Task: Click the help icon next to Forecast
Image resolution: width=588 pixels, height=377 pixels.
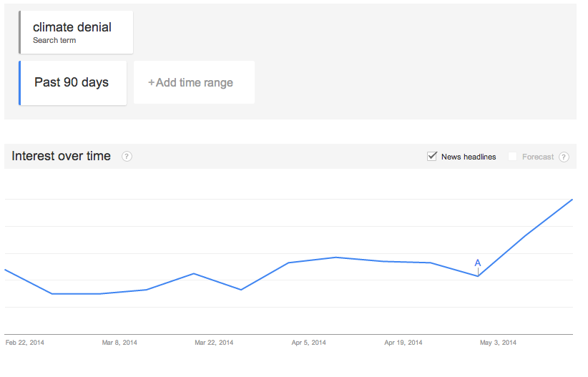Action: pyautogui.click(x=564, y=157)
